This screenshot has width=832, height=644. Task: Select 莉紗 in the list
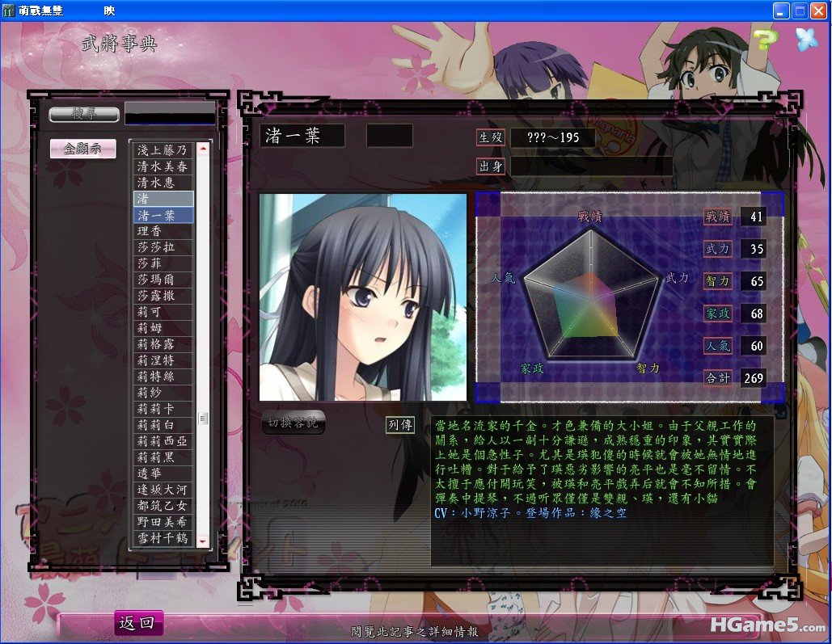163,393
